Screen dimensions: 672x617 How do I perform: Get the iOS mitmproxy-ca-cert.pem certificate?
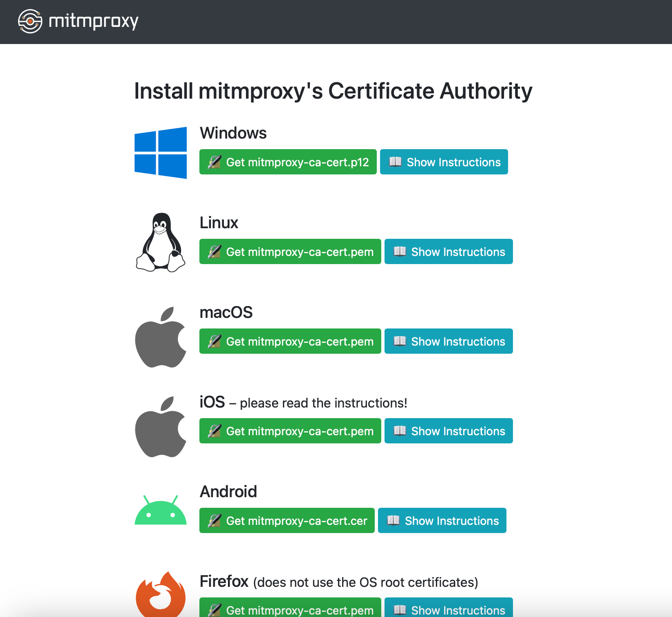290,431
